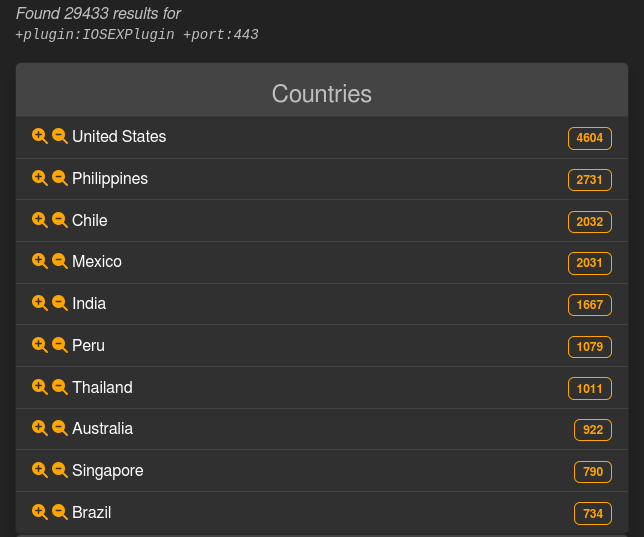Add Chile filter with plus magnifier
Viewport: 644px width, 537px height.
[x=40, y=220]
